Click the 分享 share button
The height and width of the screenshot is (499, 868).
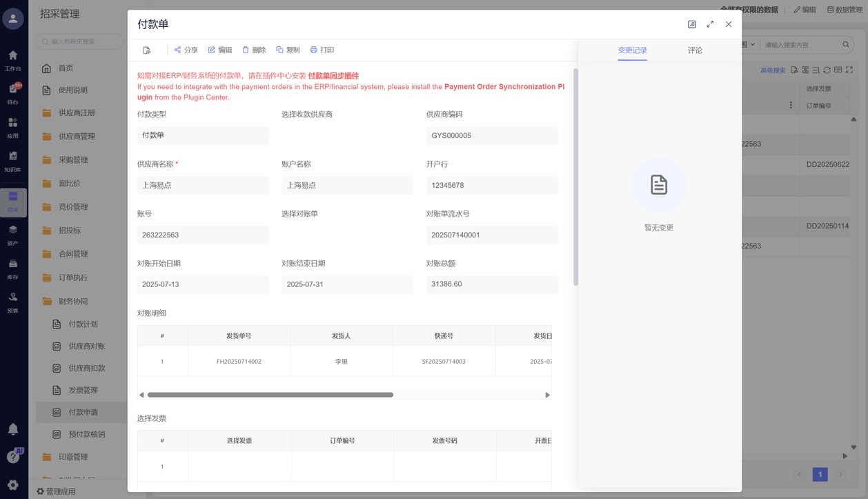186,50
